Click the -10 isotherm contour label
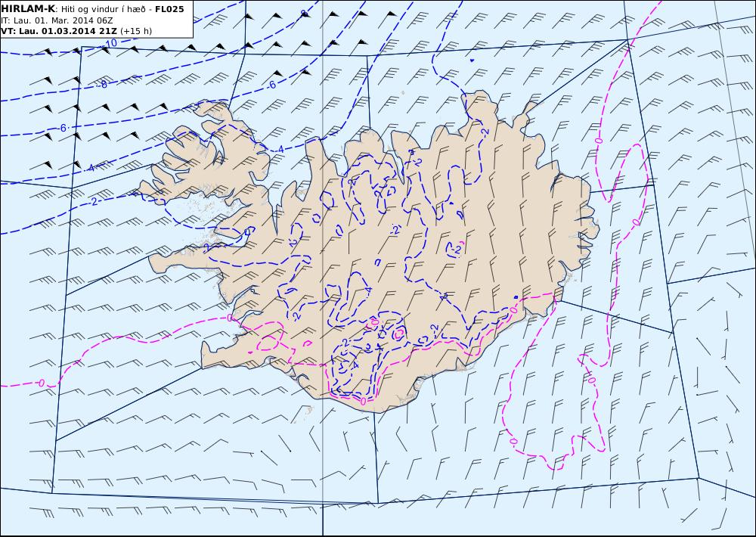 tap(110, 44)
